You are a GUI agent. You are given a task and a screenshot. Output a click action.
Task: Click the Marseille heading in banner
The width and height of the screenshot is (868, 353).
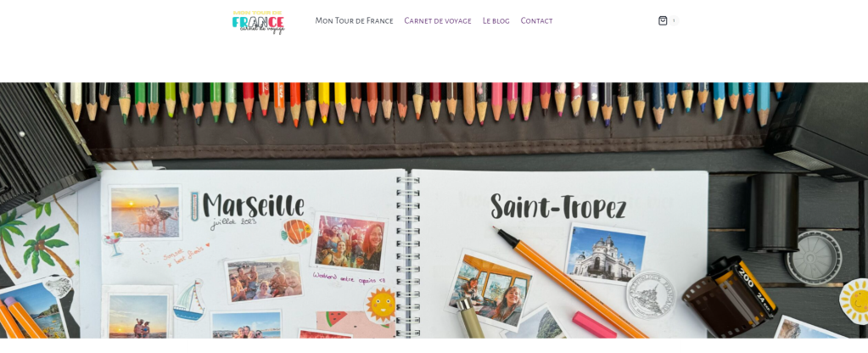(x=254, y=205)
